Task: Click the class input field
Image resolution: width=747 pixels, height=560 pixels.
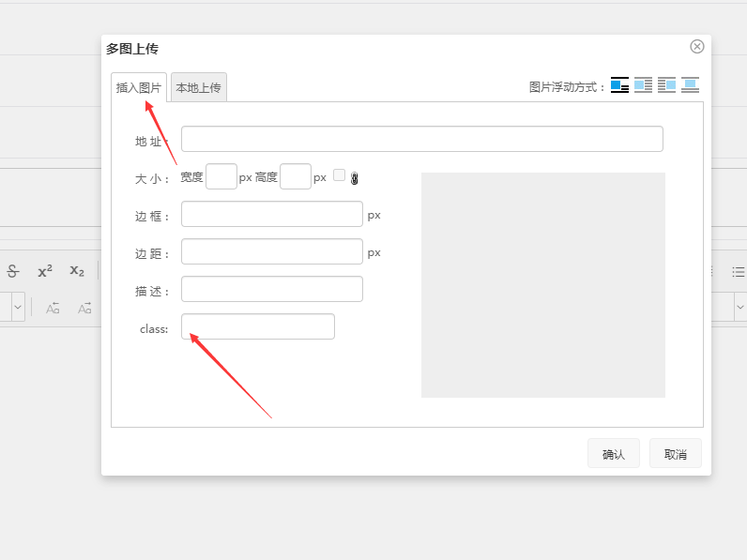Action: (257, 326)
